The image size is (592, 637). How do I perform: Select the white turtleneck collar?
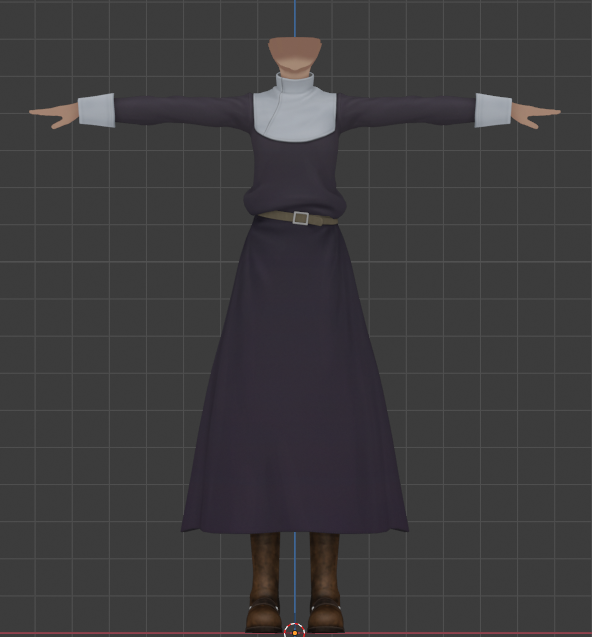coord(295,82)
